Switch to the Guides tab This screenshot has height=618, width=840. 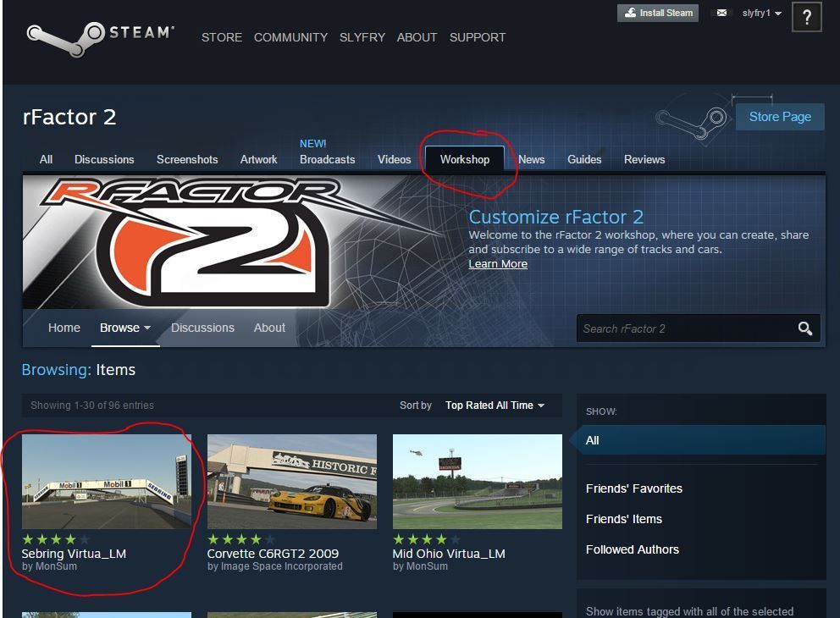pos(584,160)
